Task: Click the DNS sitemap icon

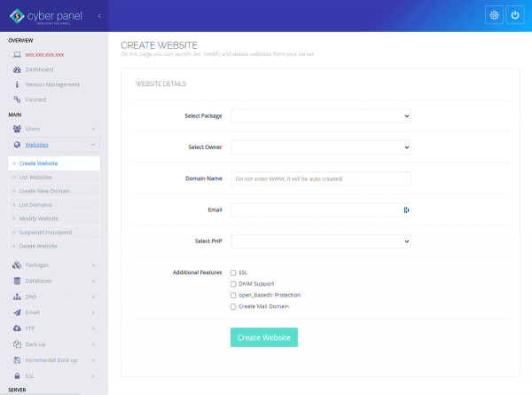Action: pyautogui.click(x=17, y=296)
